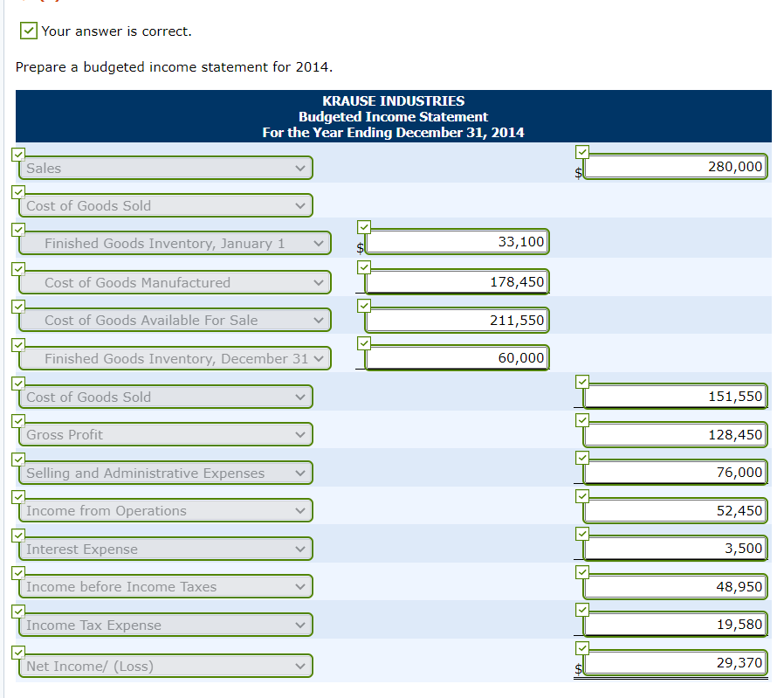The height and width of the screenshot is (698, 784).
Task: Expand the Income from Operations dropdown
Action: pos(166,511)
